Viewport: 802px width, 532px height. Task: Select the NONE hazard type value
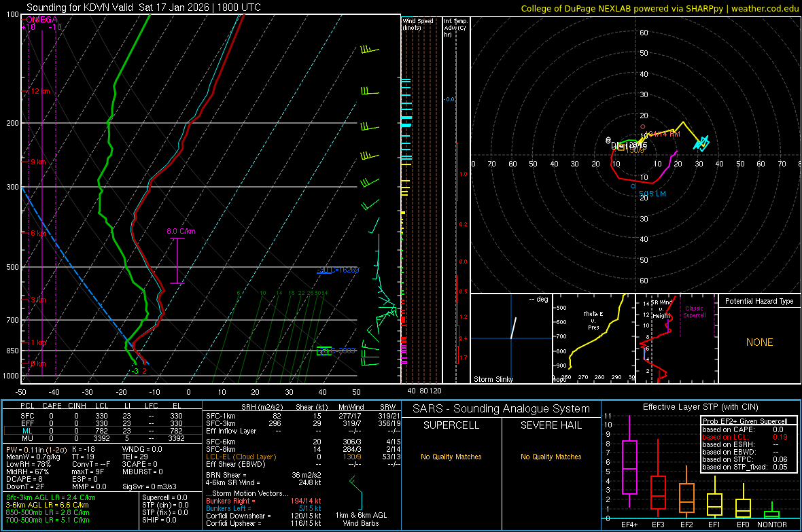tap(759, 342)
